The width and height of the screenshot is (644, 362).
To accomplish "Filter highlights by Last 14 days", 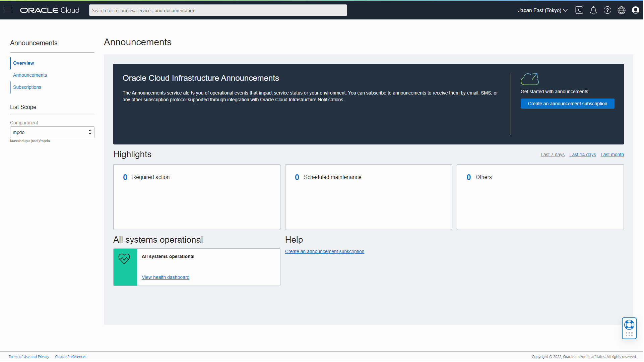I will click(x=583, y=155).
